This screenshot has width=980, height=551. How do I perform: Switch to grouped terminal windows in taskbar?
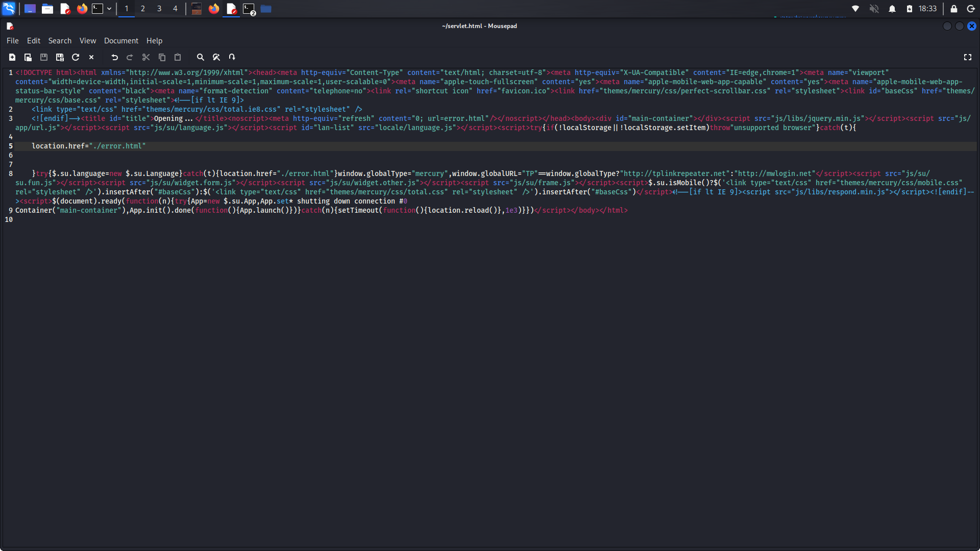(249, 9)
